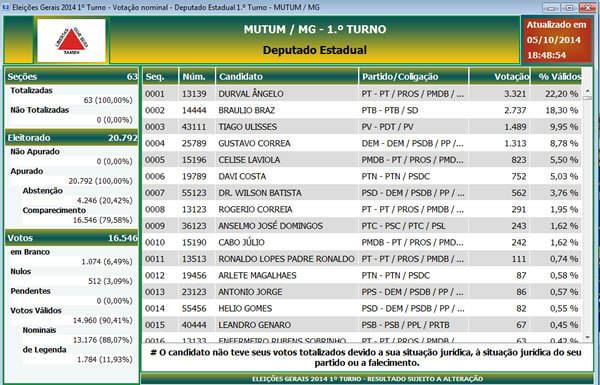The height and width of the screenshot is (385, 600).
Task: Click the Seções panel header
Action: tap(72, 77)
